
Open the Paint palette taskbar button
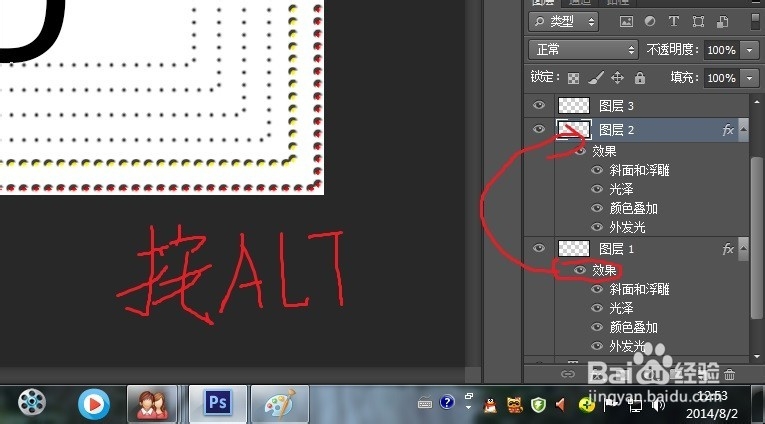click(x=280, y=404)
